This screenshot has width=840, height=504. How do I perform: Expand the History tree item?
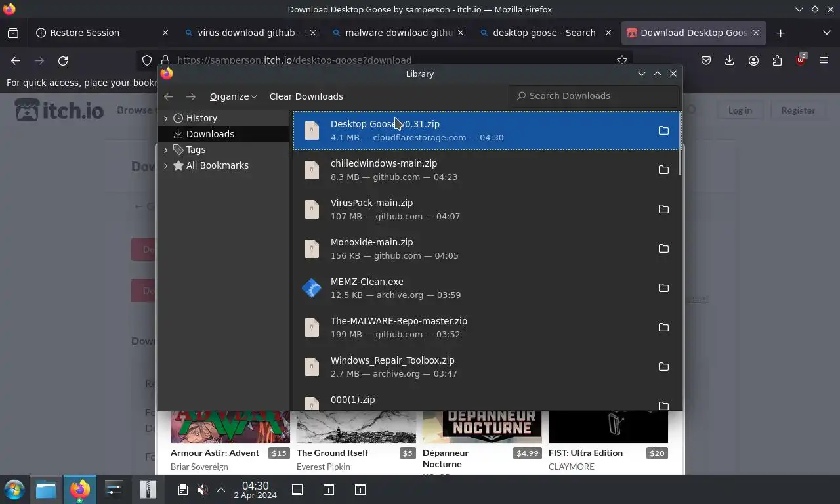(x=166, y=118)
